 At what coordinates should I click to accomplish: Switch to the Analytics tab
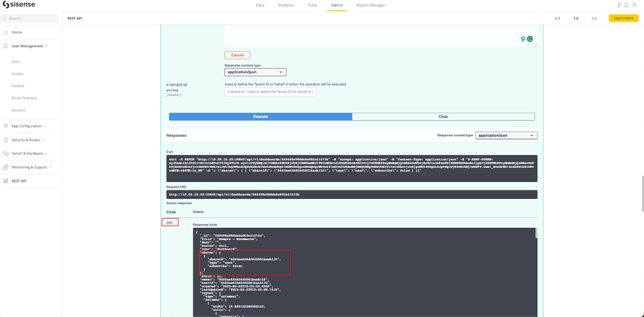pos(286,5)
